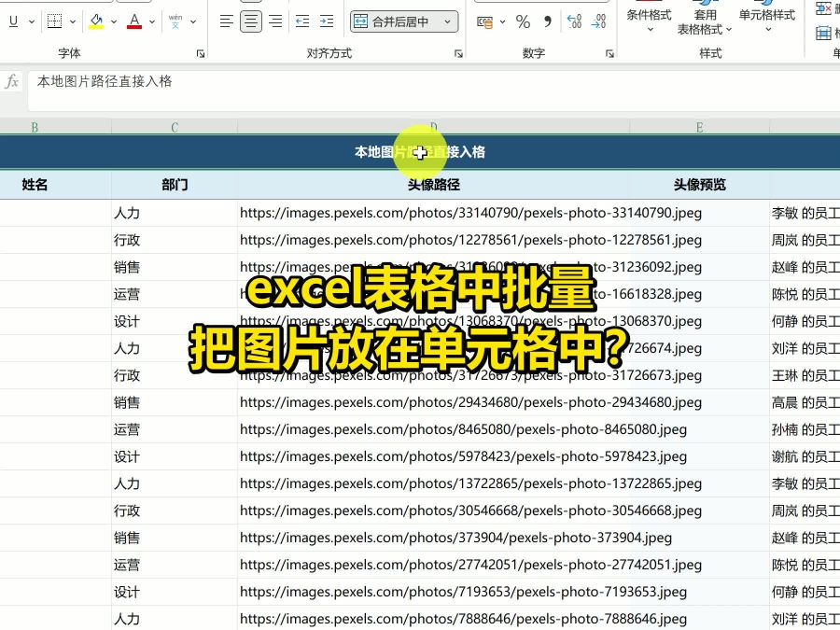
Task: Select 王琳 preview cell
Action: (x=805, y=375)
